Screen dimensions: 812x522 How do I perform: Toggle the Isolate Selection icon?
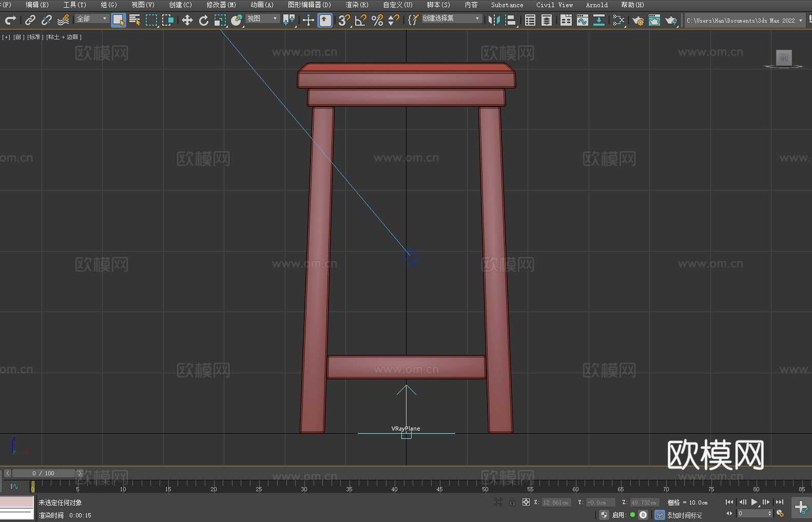pos(498,502)
